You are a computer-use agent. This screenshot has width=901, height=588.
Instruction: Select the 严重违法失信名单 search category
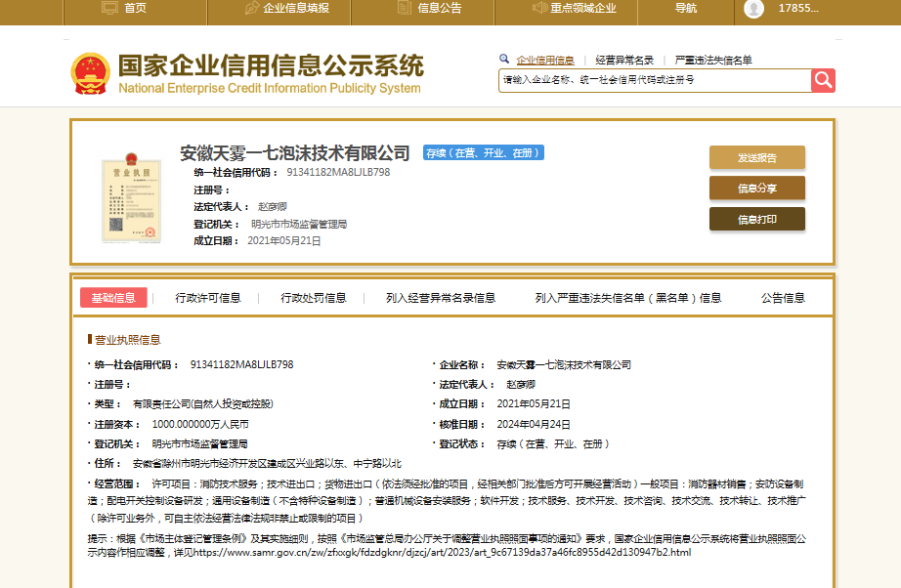pyautogui.click(x=713, y=60)
